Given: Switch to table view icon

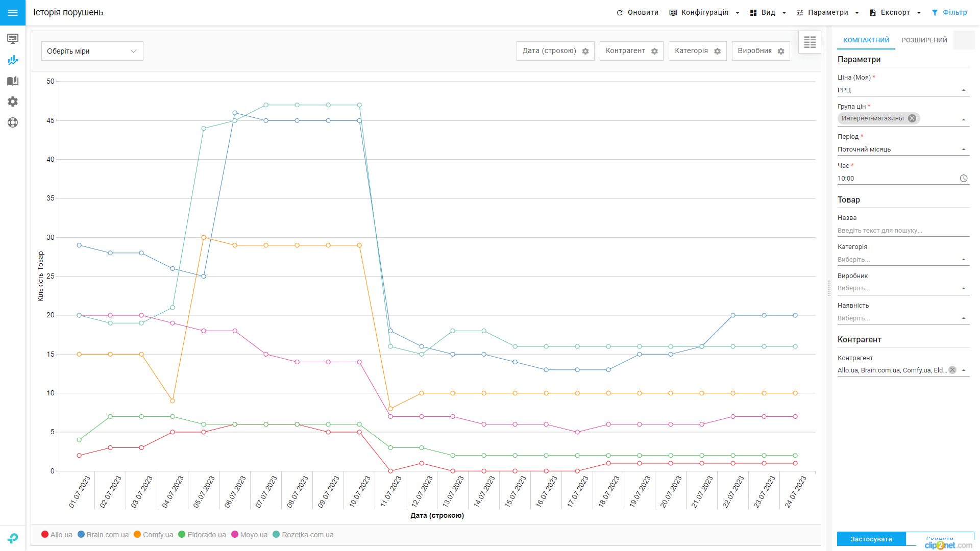Looking at the screenshot, I should (x=810, y=42).
